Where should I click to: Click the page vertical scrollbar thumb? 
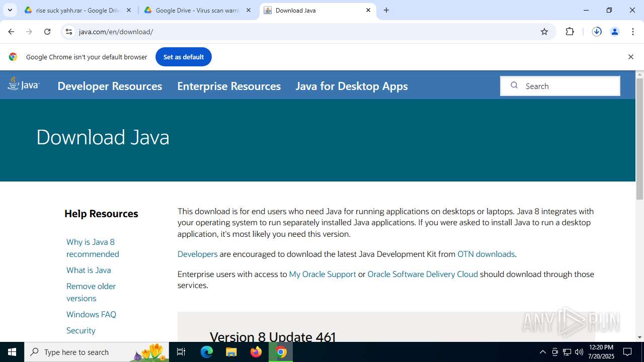[639, 138]
